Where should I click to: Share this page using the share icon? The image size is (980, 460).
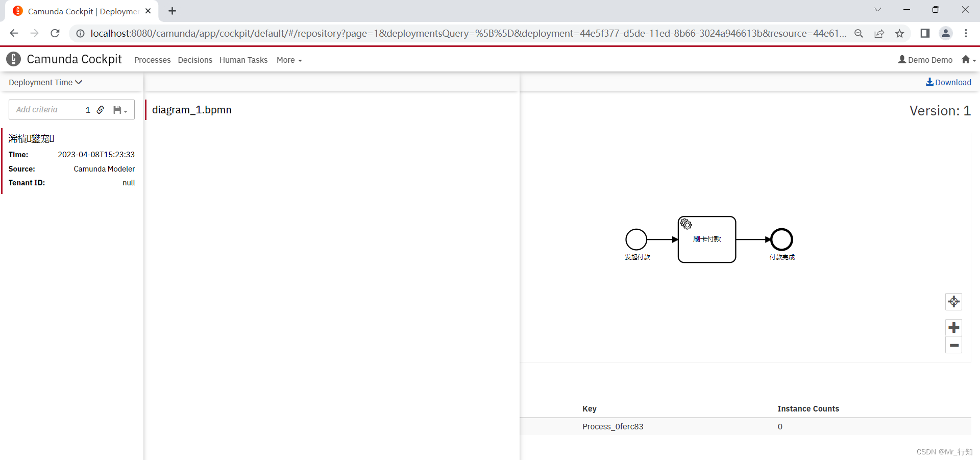coord(879,33)
